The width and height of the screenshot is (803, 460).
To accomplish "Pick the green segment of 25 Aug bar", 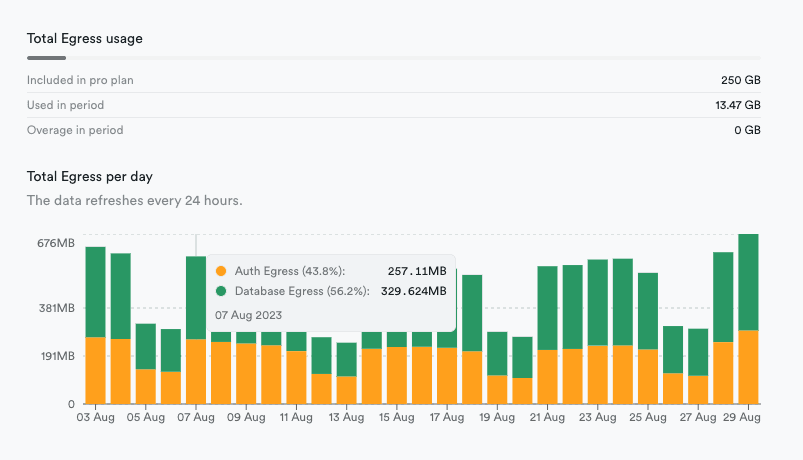I will [648, 311].
